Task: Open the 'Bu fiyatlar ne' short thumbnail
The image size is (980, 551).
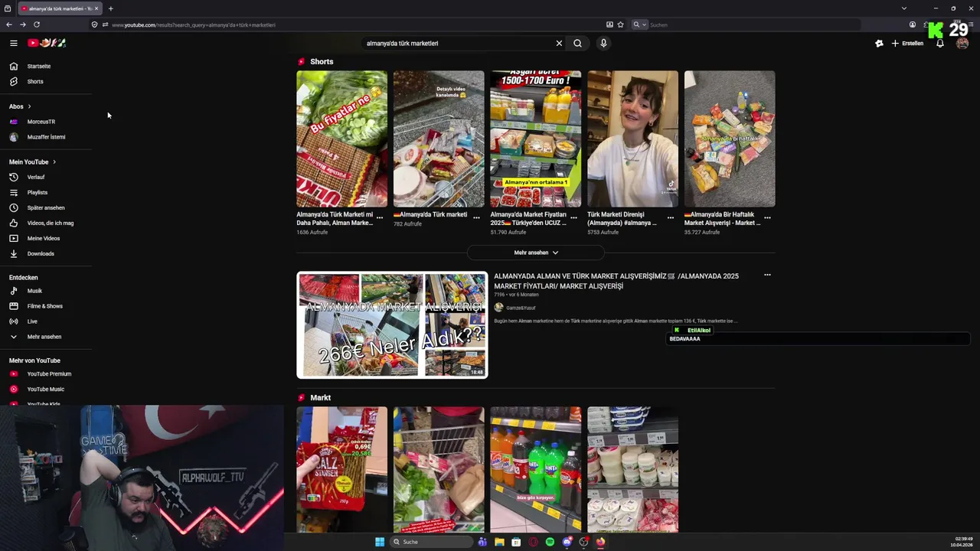Action: coord(341,139)
